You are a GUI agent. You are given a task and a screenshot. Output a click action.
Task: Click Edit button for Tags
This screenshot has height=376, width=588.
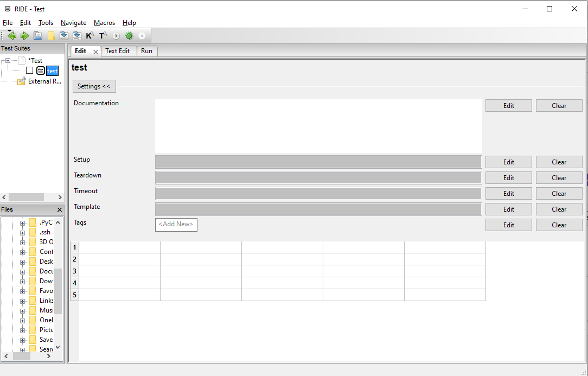[x=508, y=225]
